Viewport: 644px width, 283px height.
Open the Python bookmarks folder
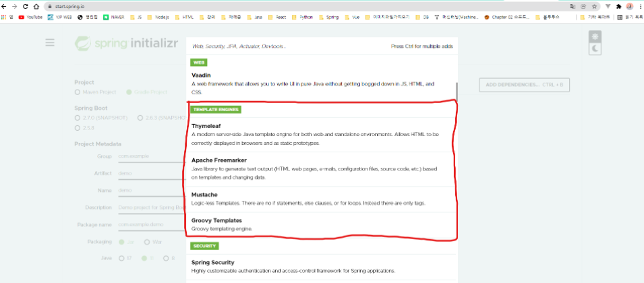pyautogui.click(x=302, y=18)
